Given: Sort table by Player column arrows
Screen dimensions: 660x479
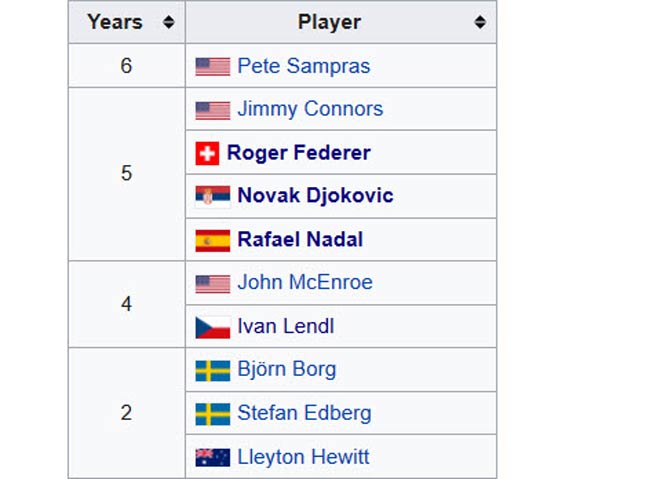Looking at the screenshot, I should 480,22.
